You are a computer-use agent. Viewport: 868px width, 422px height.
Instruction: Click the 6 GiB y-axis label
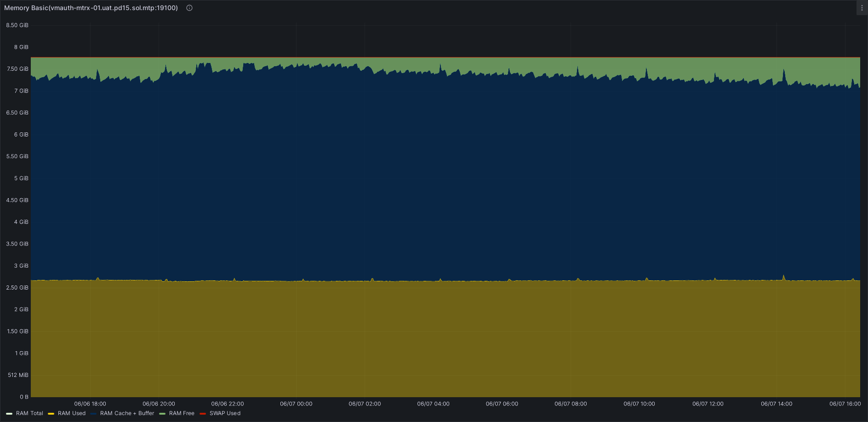click(x=22, y=135)
